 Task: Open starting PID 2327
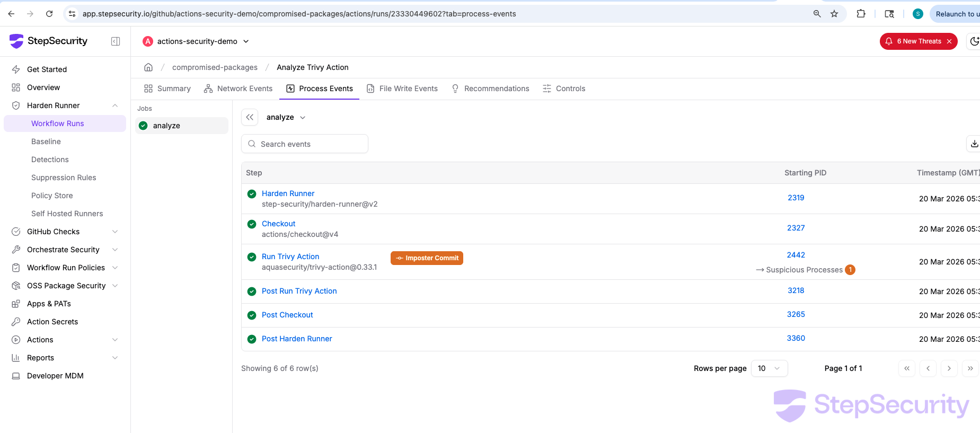[796, 228]
